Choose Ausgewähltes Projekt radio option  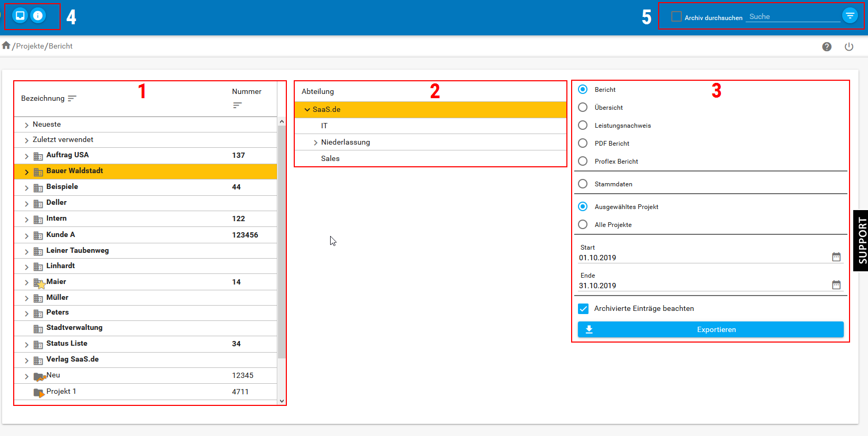583,206
